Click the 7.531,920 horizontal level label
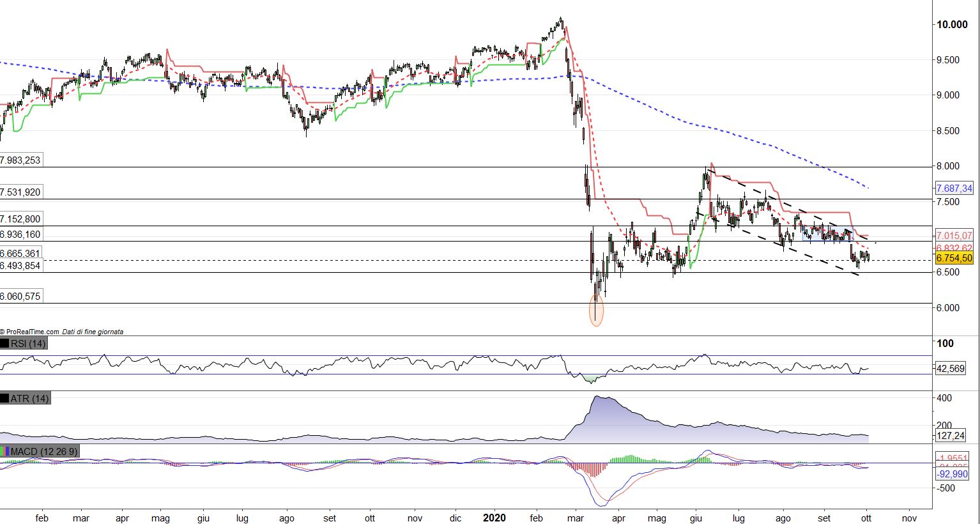The width and height of the screenshot is (980, 524). pos(21,192)
